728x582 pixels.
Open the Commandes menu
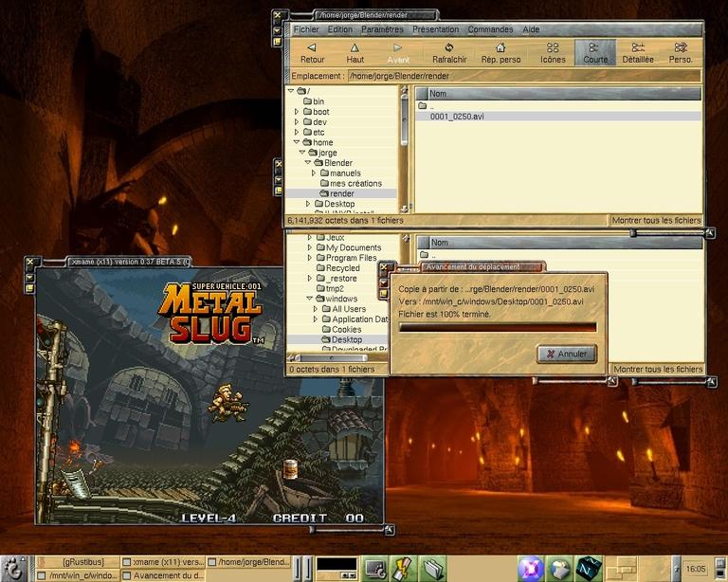(490, 29)
